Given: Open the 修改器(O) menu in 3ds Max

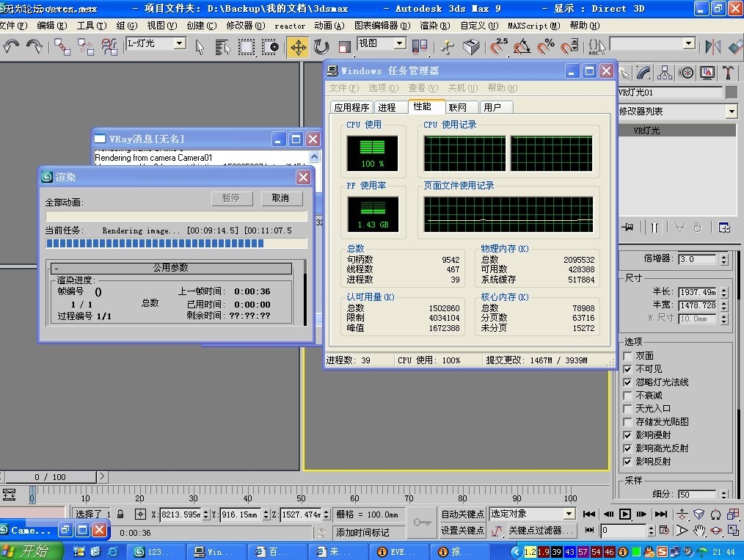Looking at the screenshot, I should (x=245, y=26).
